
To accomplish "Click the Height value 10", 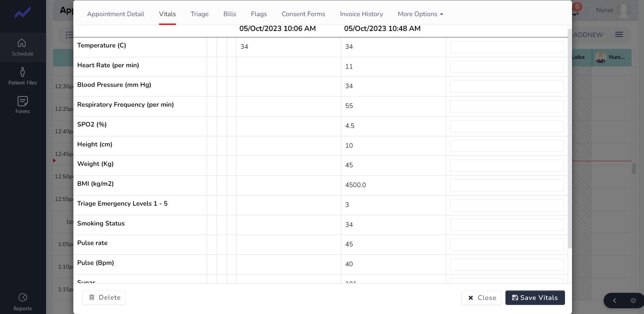I will (349, 146).
